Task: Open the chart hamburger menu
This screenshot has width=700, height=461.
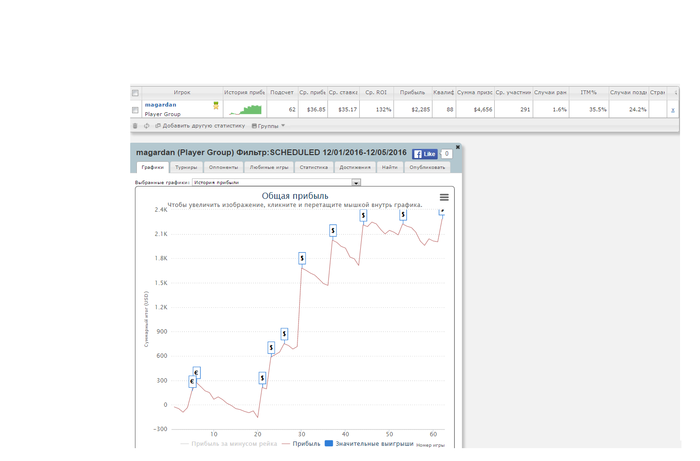Action: pyautogui.click(x=444, y=197)
